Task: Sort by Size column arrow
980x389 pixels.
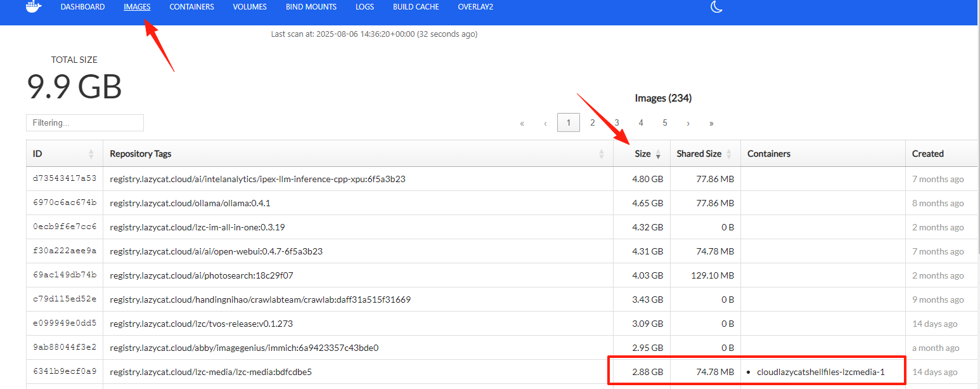Action: tap(658, 154)
